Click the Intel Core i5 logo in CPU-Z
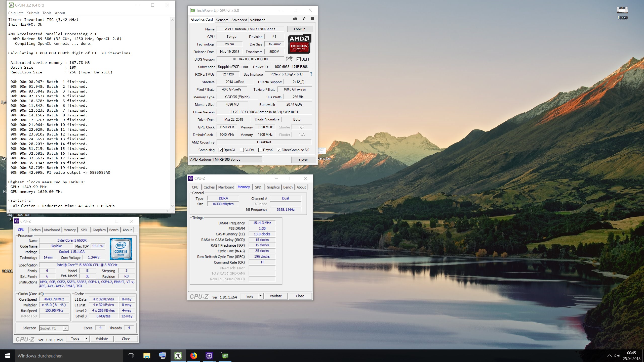This screenshot has height=362, width=644. click(x=121, y=249)
